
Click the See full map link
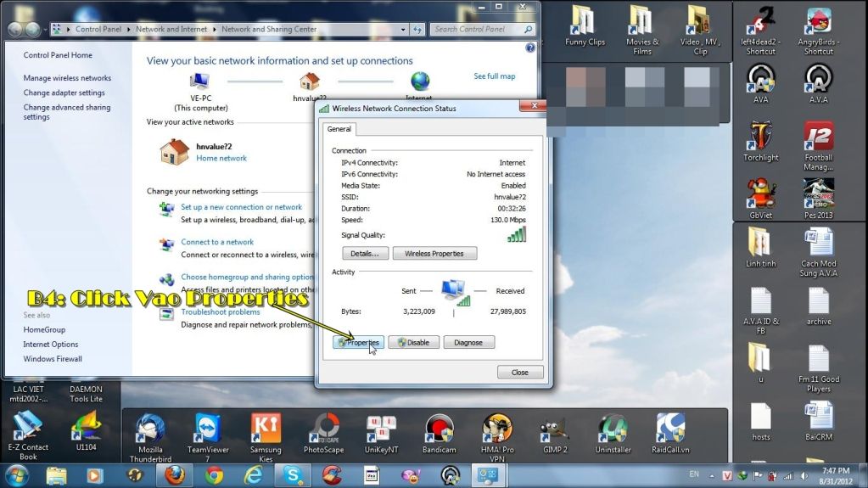click(494, 76)
